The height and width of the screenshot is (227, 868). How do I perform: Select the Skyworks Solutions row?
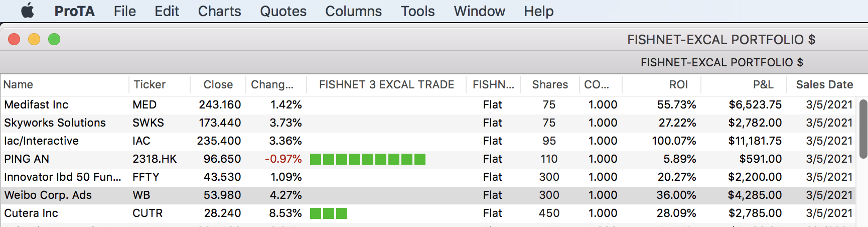[x=429, y=123]
